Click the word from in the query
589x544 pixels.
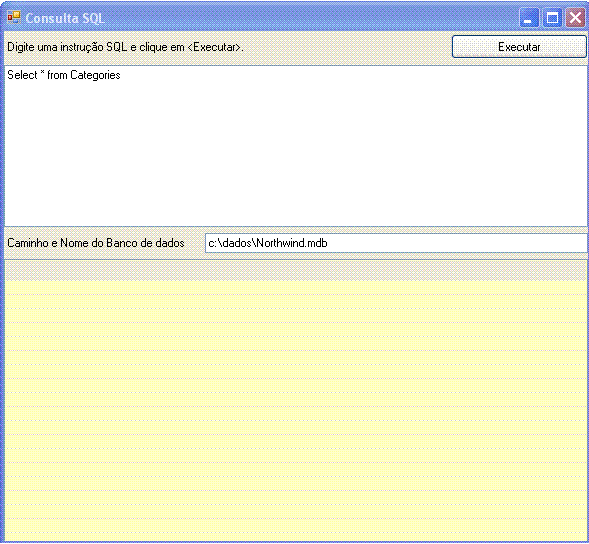57,75
